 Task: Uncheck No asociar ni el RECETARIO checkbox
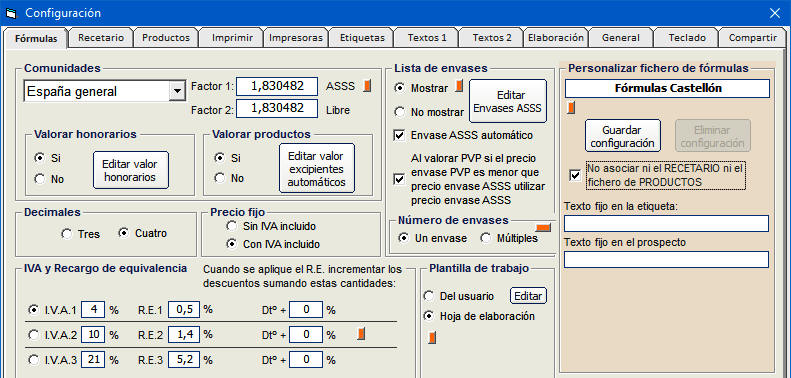(x=574, y=175)
